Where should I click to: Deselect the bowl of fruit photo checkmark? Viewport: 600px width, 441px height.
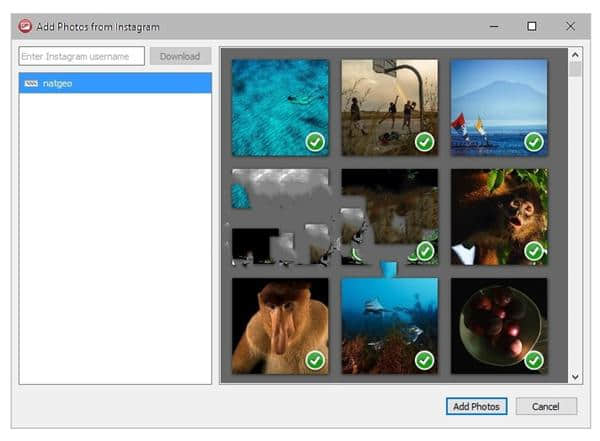[533, 359]
